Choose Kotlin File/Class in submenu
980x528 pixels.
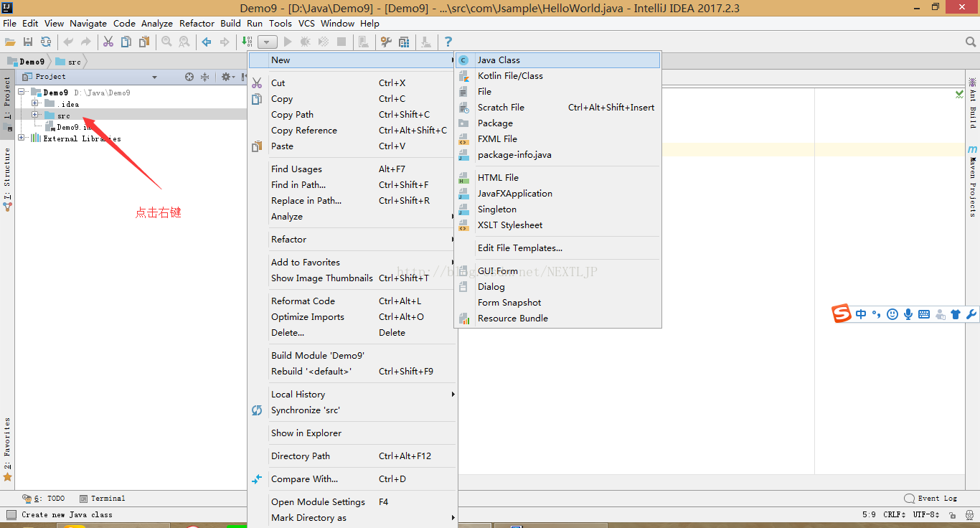(558, 76)
